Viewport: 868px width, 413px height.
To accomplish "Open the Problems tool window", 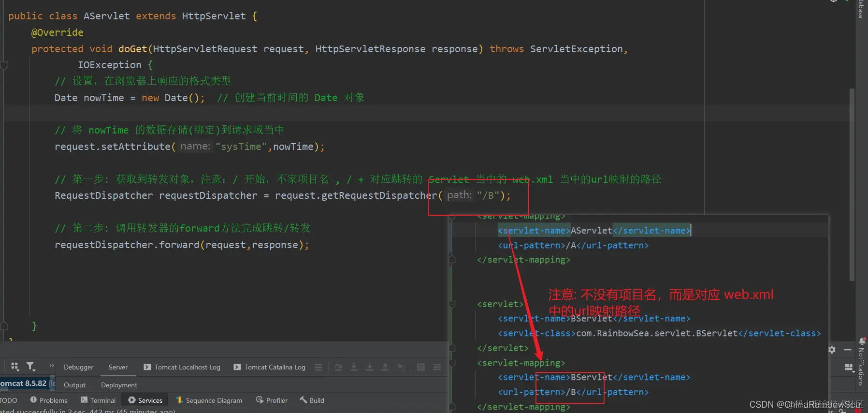I will pyautogui.click(x=48, y=400).
